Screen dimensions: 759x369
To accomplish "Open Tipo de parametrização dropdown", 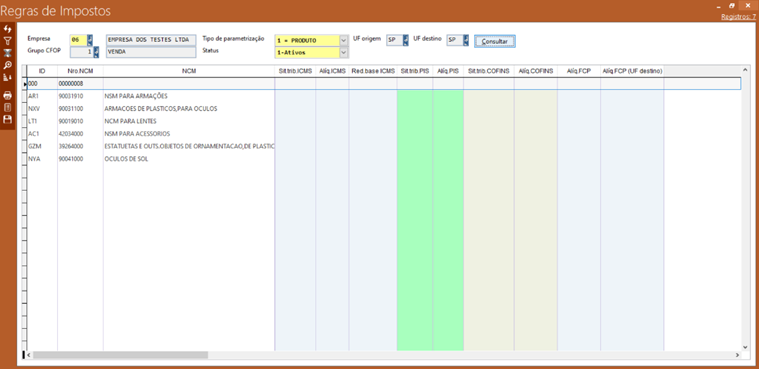I will coord(344,40).
